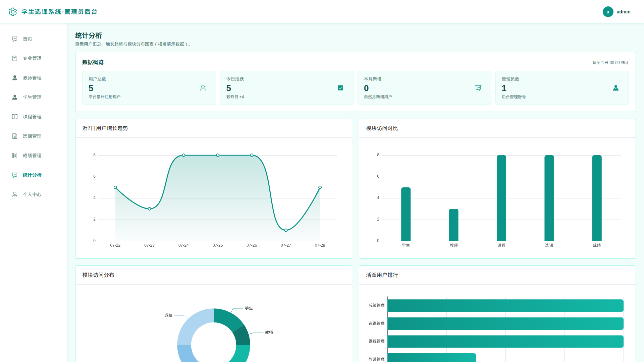Click the admin avatar circle
The image size is (644, 362).
click(608, 12)
